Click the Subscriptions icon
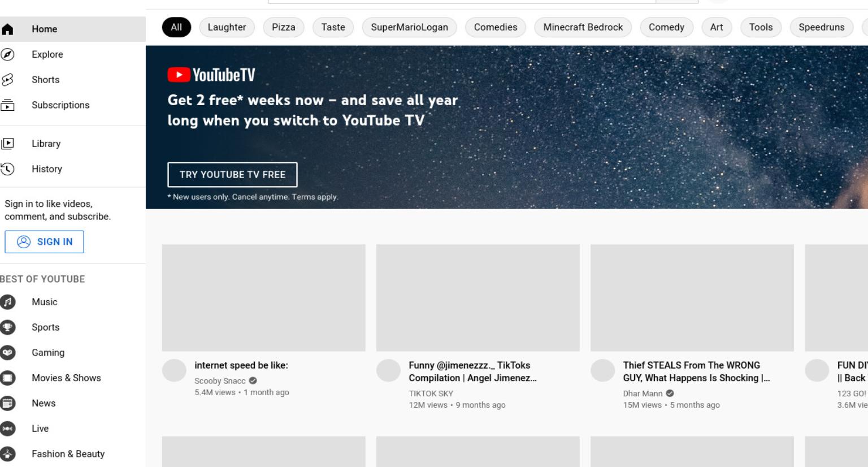Image resolution: width=868 pixels, height=467 pixels. click(x=7, y=105)
